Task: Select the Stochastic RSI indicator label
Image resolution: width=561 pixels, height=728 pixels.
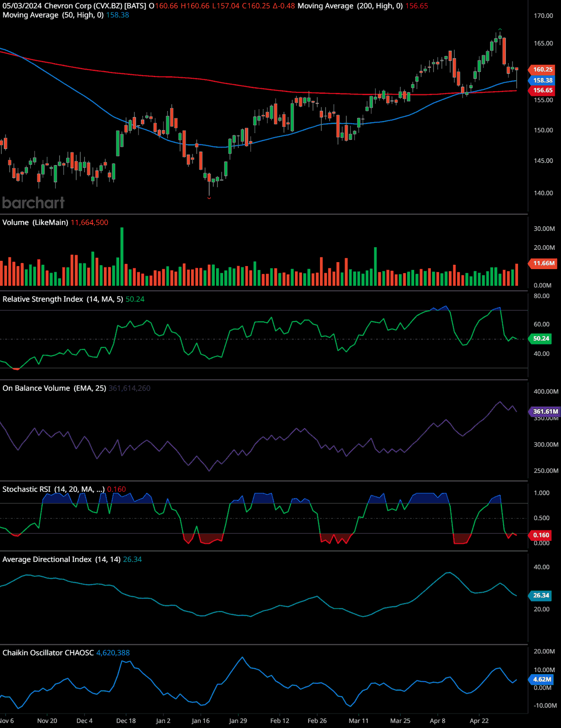Action: (x=53, y=489)
